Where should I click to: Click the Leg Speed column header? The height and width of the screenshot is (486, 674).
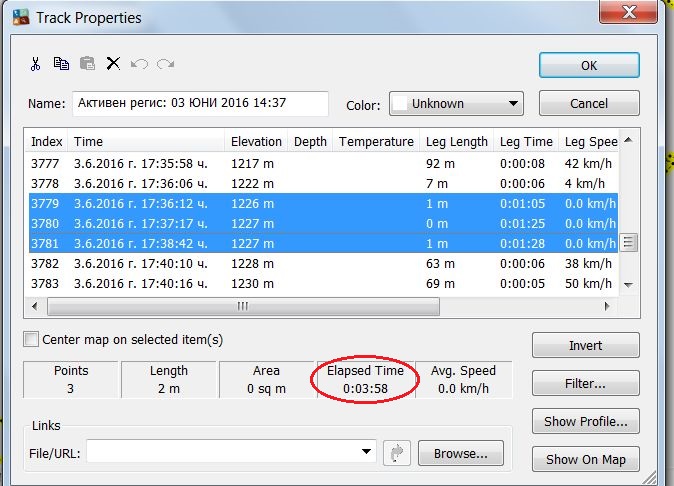pyautogui.click(x=589, y=141)
